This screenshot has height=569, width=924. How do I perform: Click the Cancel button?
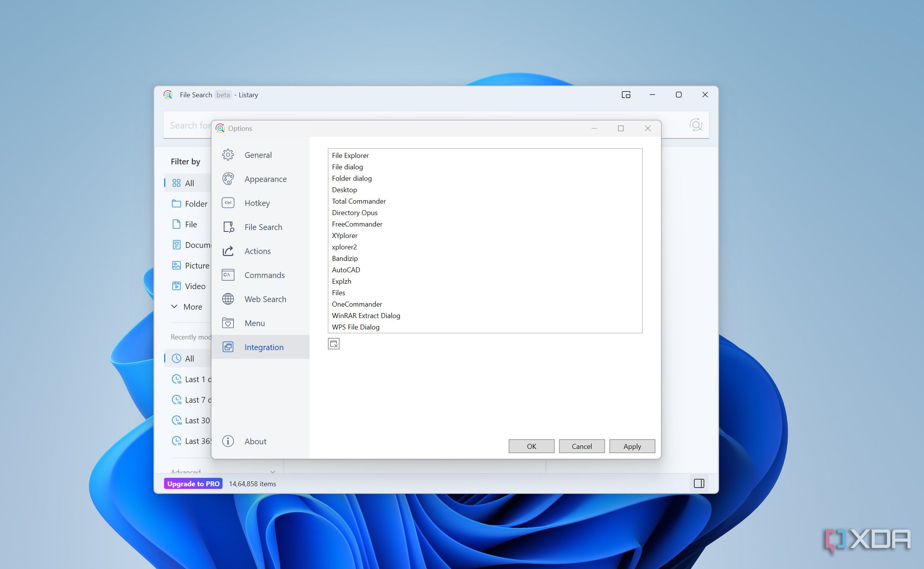(582, 446)
